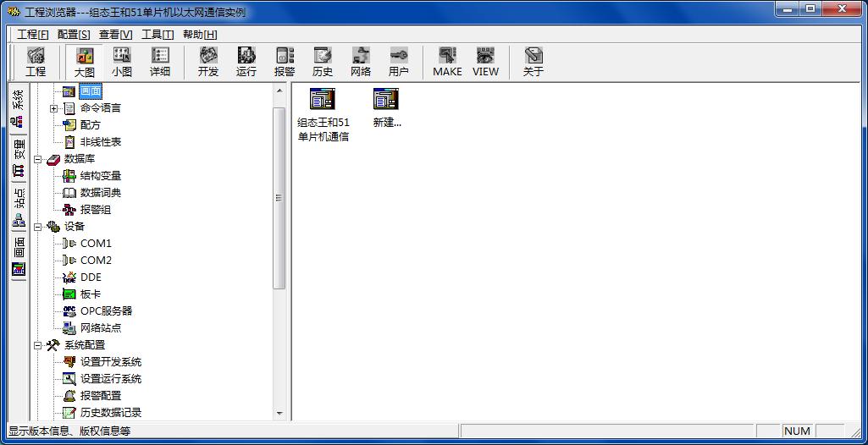Open the 工具[T] menu
Viewport: 868px width, 445px height.
pos(158,35)
